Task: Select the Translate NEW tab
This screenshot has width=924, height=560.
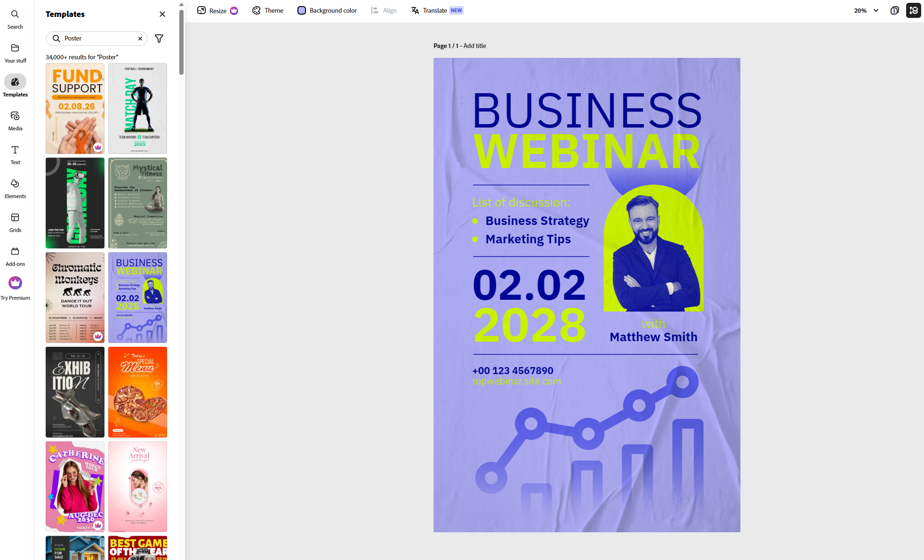Action: coord(436,10)
